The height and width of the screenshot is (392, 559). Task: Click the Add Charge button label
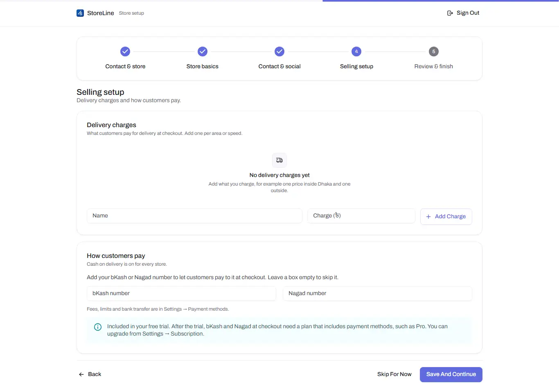pyautogui.click(x=450, y=217)
